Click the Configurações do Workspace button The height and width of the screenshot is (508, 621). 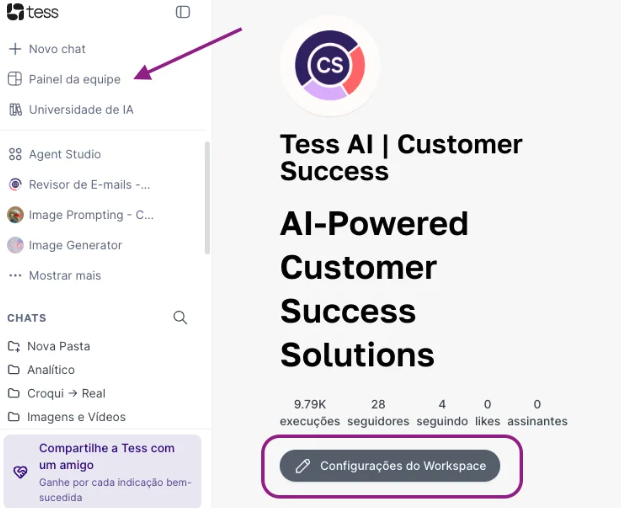tap(390, 466)
